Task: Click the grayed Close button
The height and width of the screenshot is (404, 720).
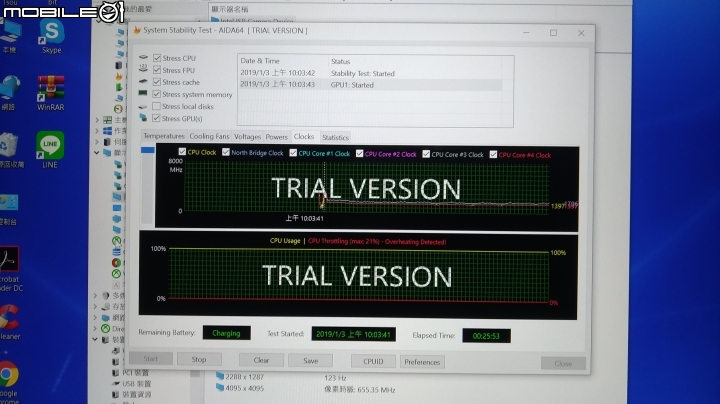Action: (563, 363)
